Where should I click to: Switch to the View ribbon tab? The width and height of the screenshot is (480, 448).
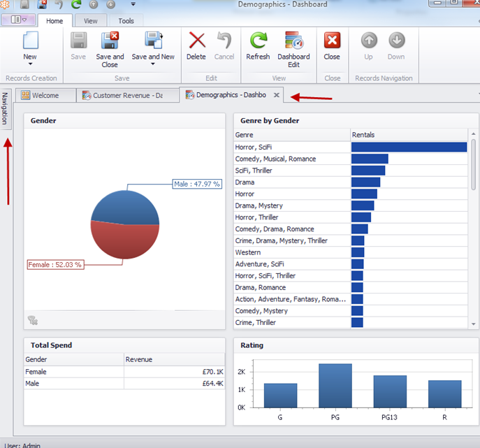coord(91,21)
